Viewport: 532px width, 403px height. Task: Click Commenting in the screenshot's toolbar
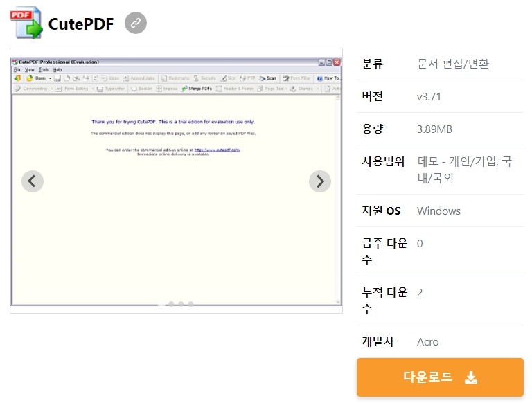click(x=31, y=89)
